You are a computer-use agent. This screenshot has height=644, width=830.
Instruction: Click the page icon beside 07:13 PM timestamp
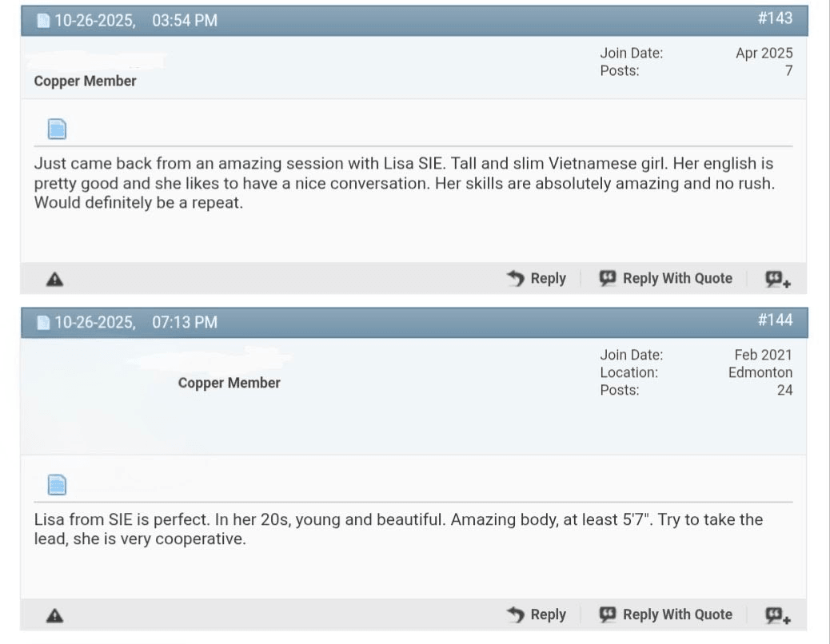pos(45,323)
